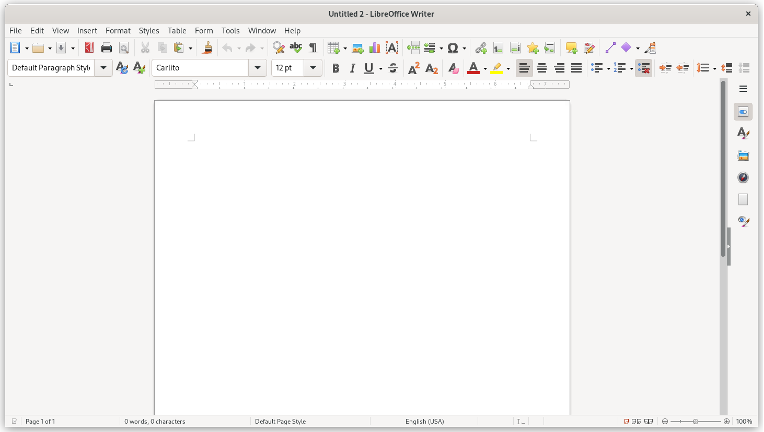Open the sidebar Gallery panel

743,155
